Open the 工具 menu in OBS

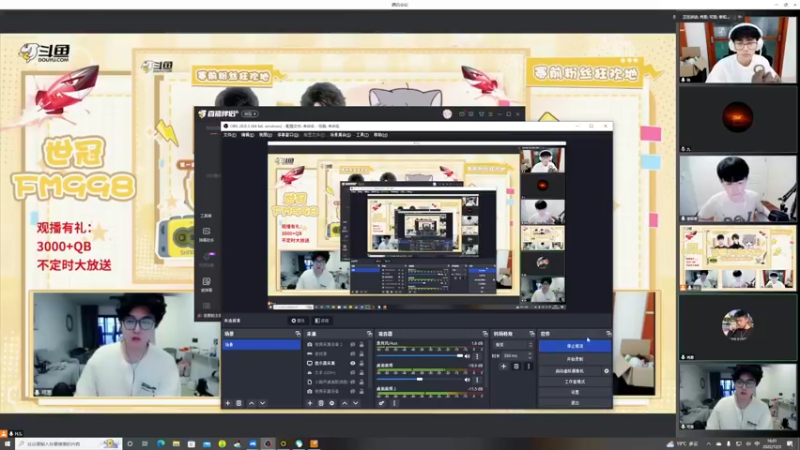362,135
